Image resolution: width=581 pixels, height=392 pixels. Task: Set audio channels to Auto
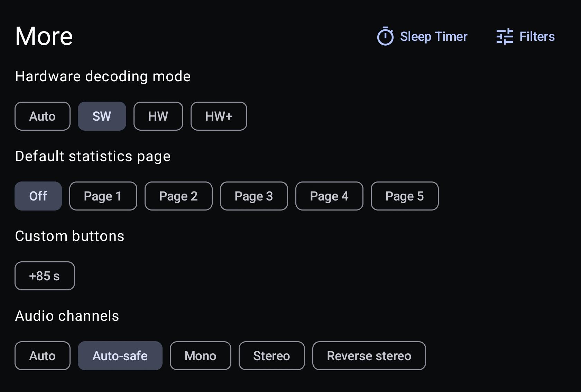pyautogui.click(x=43, y=356)
